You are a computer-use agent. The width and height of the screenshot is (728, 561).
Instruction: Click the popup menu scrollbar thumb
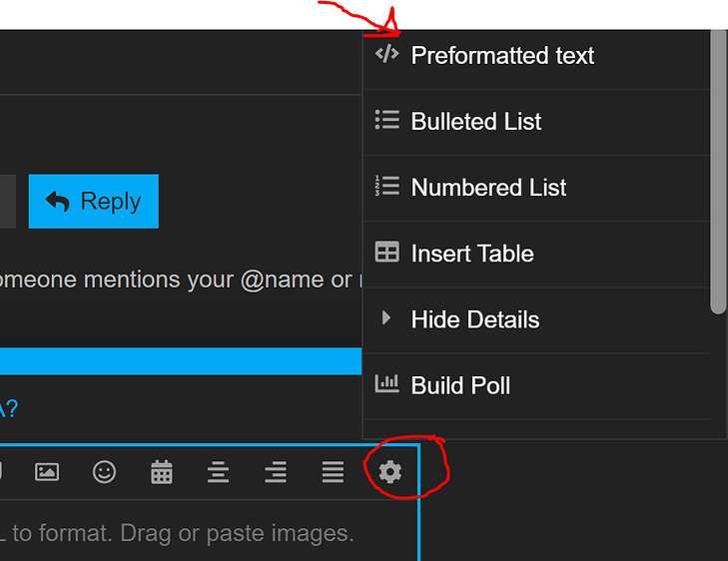pyautogui.click(x=718, y=172)
